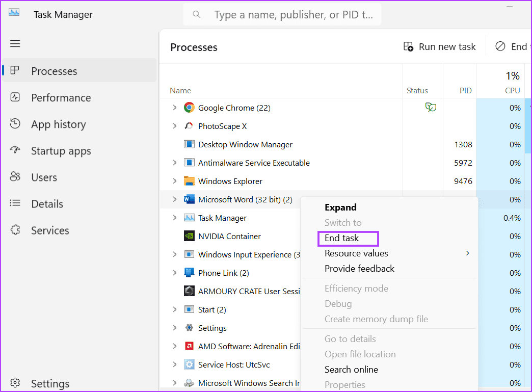The width and height of the screenshot is (532, 392).
Task: Click the PhotoScape X process icon
Action: (x=189, y=126)
